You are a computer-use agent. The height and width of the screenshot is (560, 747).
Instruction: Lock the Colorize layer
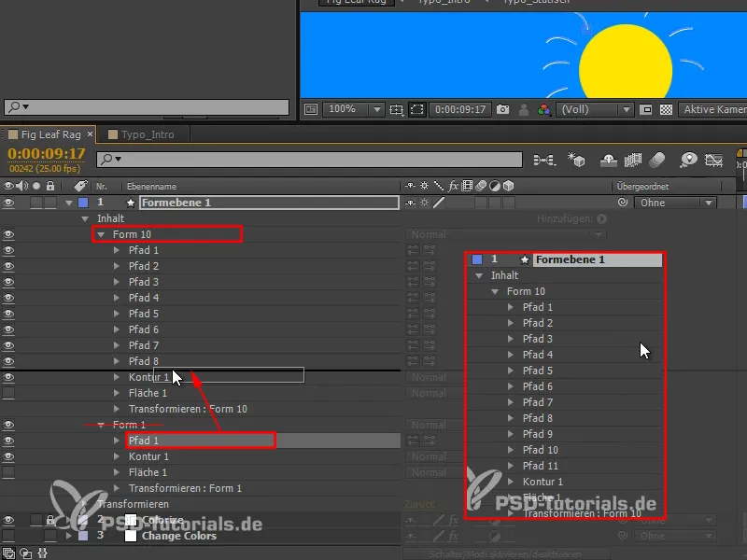point(50,520)
